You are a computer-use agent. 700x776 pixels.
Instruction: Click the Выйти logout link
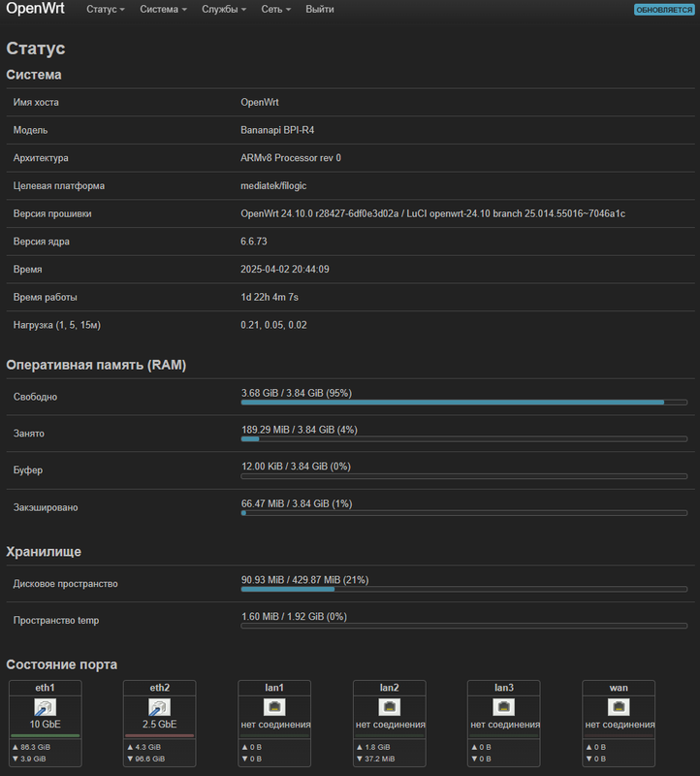(320, 10)
